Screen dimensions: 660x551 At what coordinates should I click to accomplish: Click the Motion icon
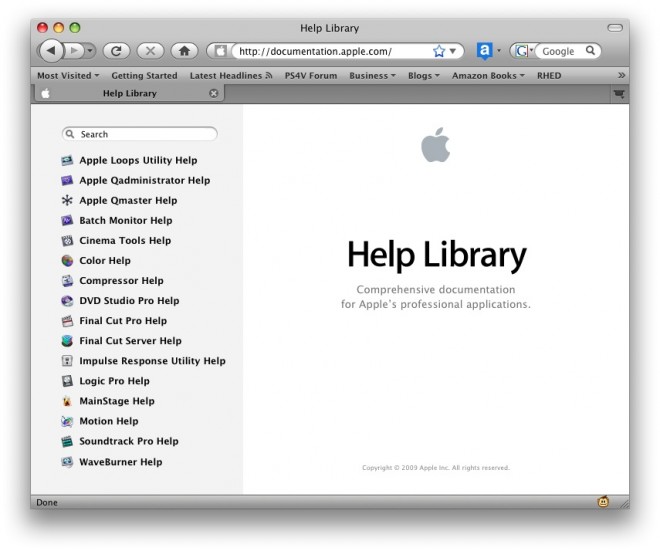[x=67, y=421]
